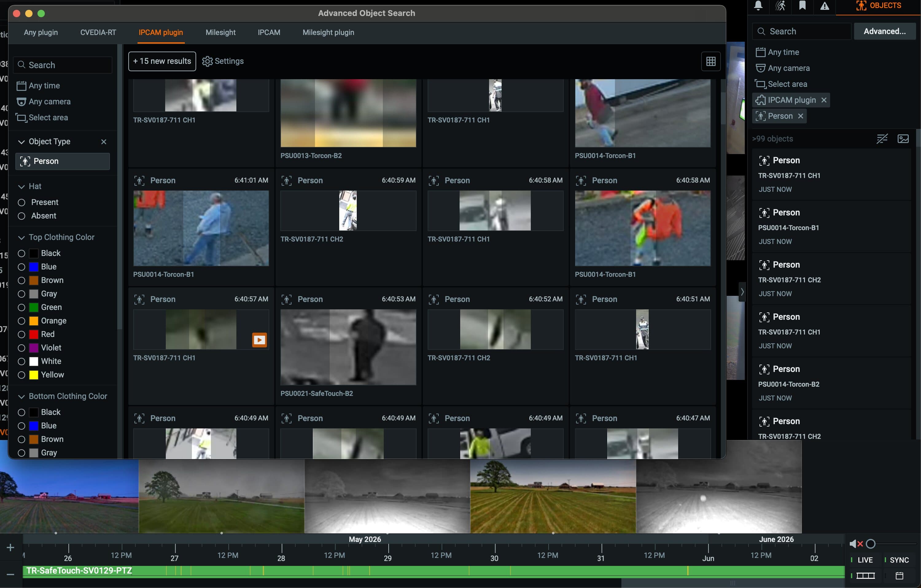
Task: Switch to the OBJECTS tab
Action: [x=878, y=6]
